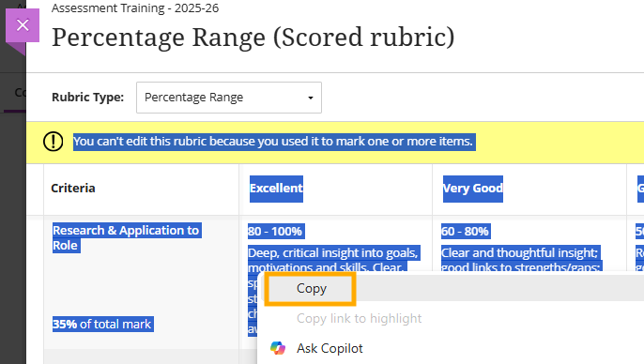Click the 60 - 80% range label
The image size is (644, 364).
pyautogui.click(x=465, y=232)
